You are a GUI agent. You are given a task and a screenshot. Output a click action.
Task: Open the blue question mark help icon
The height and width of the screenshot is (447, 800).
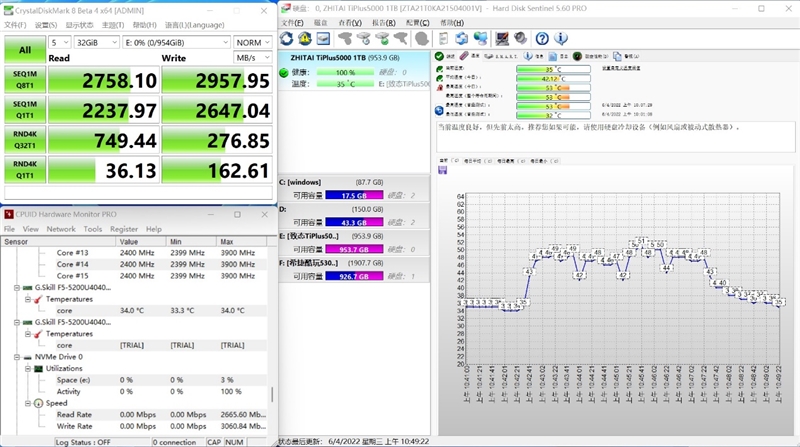(542, 39)
